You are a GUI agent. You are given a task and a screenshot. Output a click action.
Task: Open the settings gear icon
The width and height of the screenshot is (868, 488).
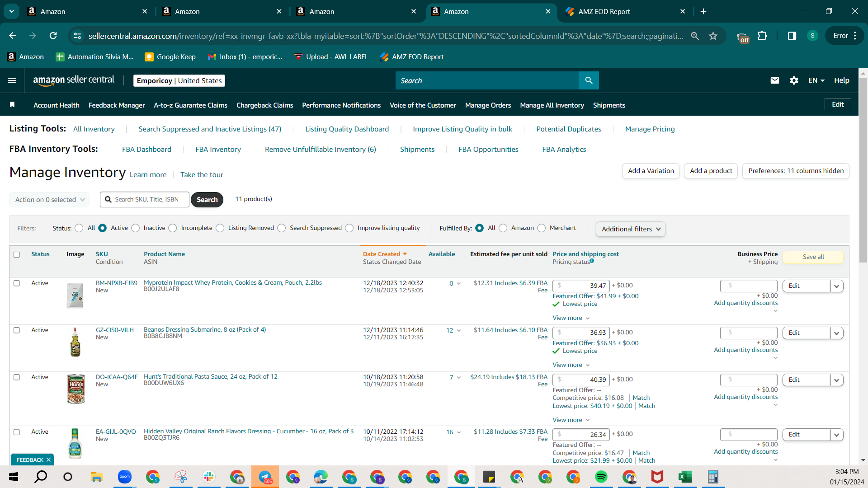[794, 80]
